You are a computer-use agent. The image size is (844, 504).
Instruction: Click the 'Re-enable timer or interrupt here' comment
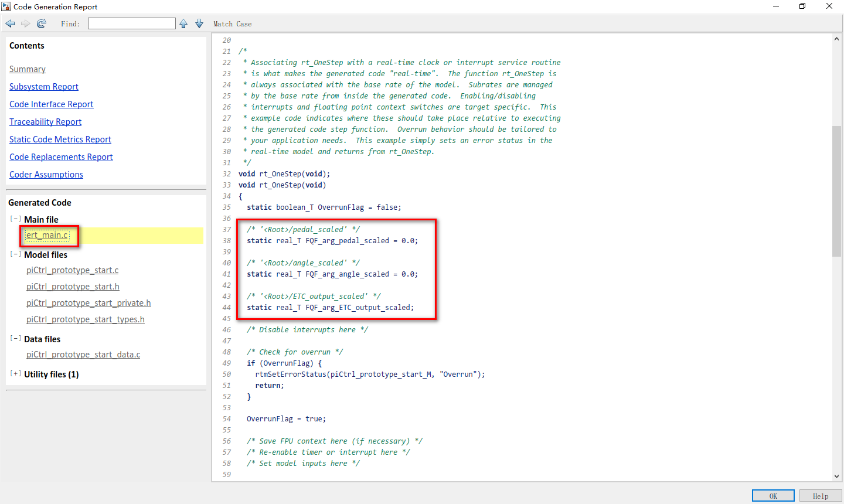[x=328, y=452]
